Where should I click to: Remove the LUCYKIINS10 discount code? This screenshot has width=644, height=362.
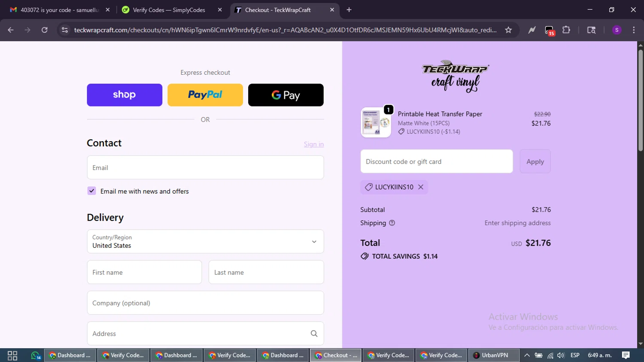(x=421, y=187)
